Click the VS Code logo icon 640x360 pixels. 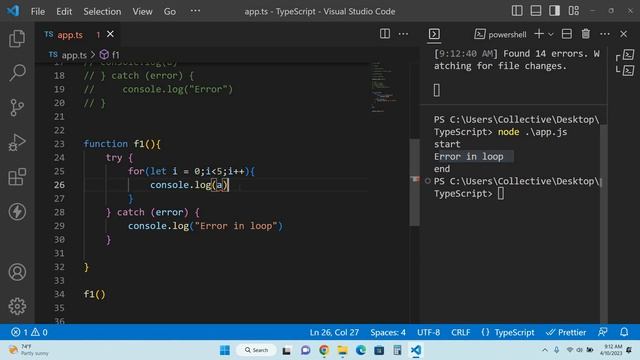13,11
